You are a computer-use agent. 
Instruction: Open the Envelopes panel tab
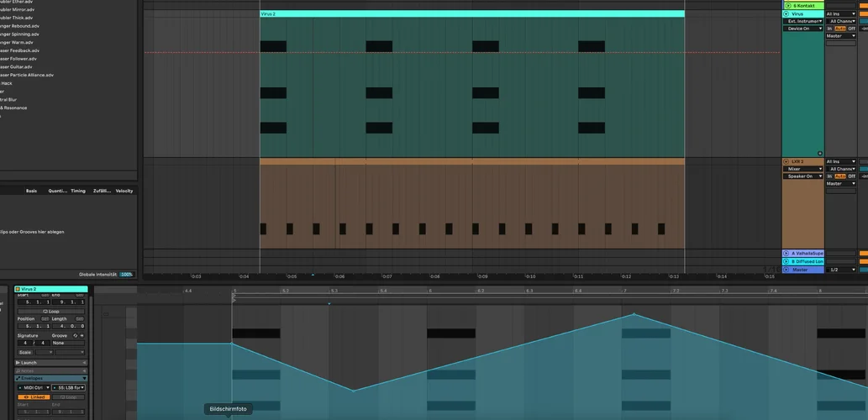[51, 378]
